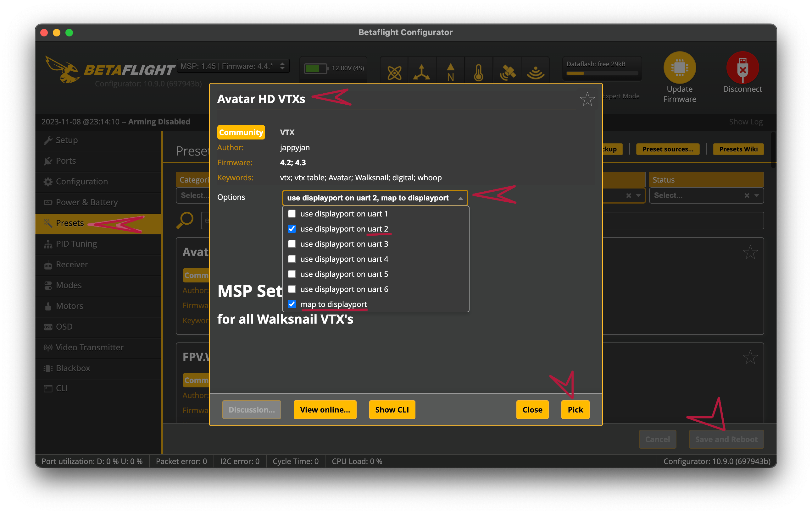Open the PID Tuning tab

pyautogui.click(x=98, y=243)
